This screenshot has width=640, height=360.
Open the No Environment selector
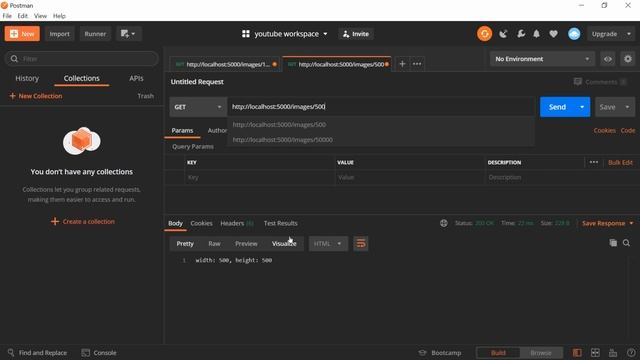tap(542, 59)
